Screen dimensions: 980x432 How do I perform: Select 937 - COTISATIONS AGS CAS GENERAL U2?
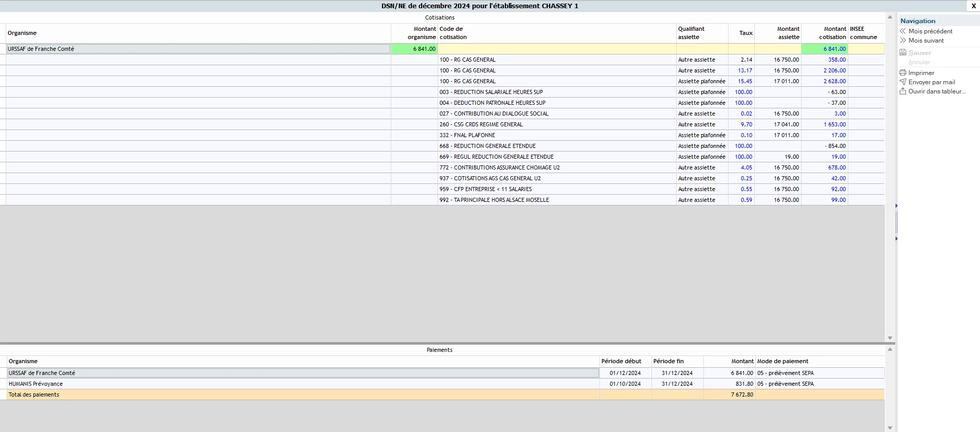click(x=557, y=178)
